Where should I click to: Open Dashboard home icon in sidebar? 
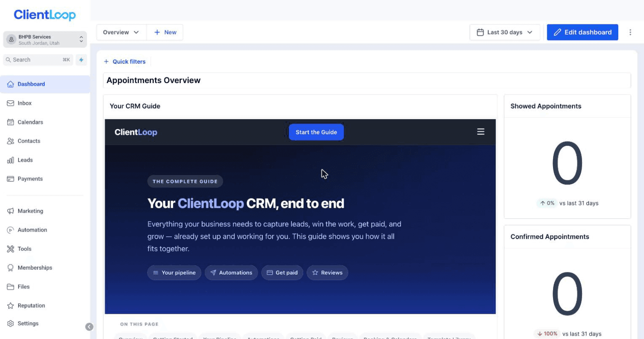[11, 84]
